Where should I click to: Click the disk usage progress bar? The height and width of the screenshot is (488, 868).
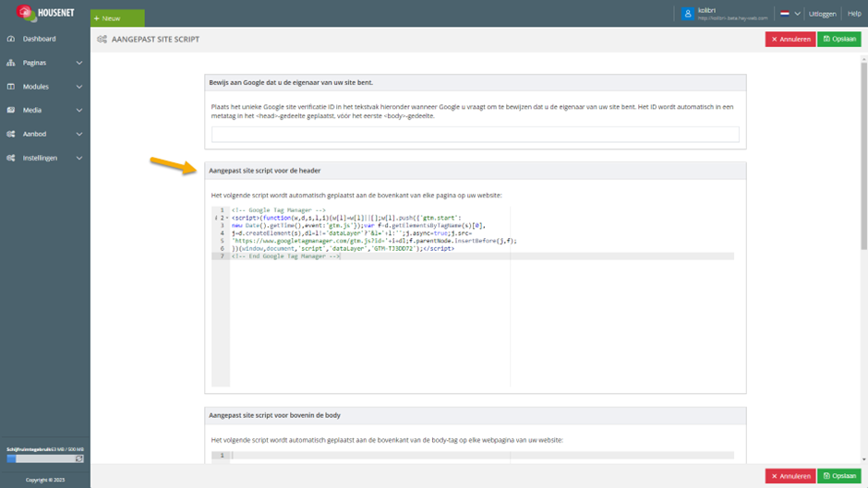click(x=45, y=458)
